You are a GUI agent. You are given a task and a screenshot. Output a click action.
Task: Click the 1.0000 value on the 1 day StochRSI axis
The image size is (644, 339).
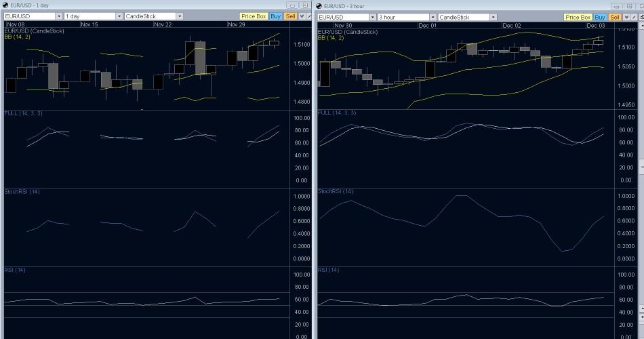[x=302, y=197]
